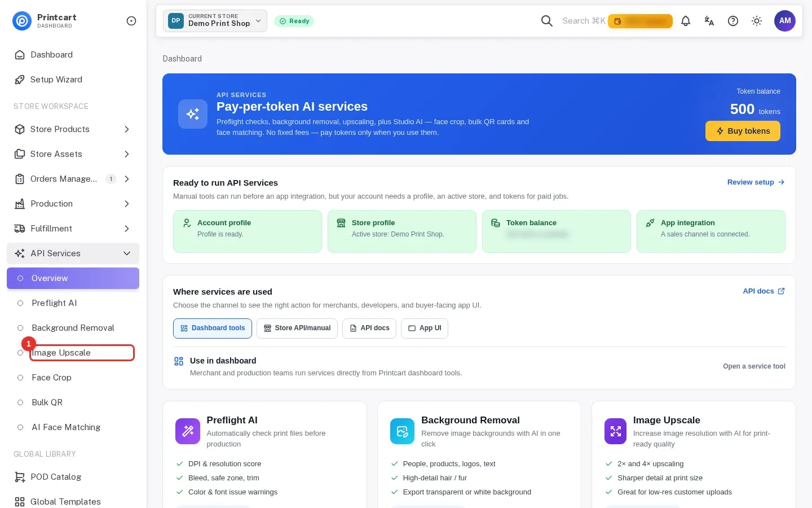Click the Open a service tool link
The image size is (812, 508).
[754, 366]
